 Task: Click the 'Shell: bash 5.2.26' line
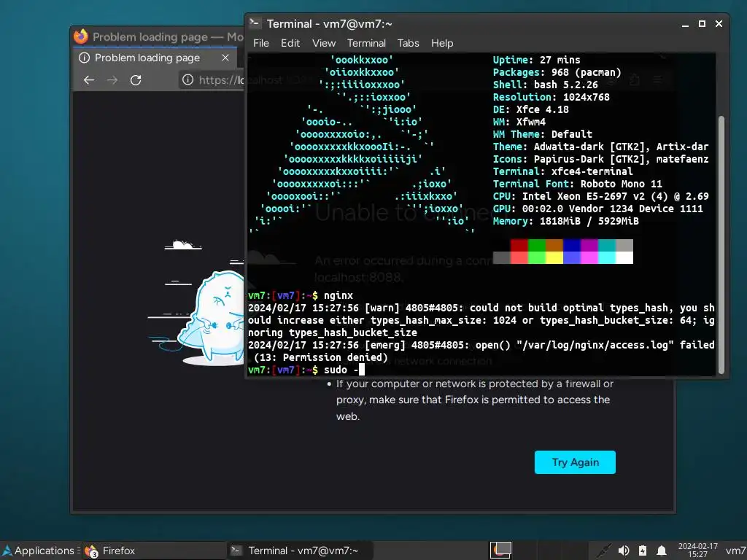[545, 85]
